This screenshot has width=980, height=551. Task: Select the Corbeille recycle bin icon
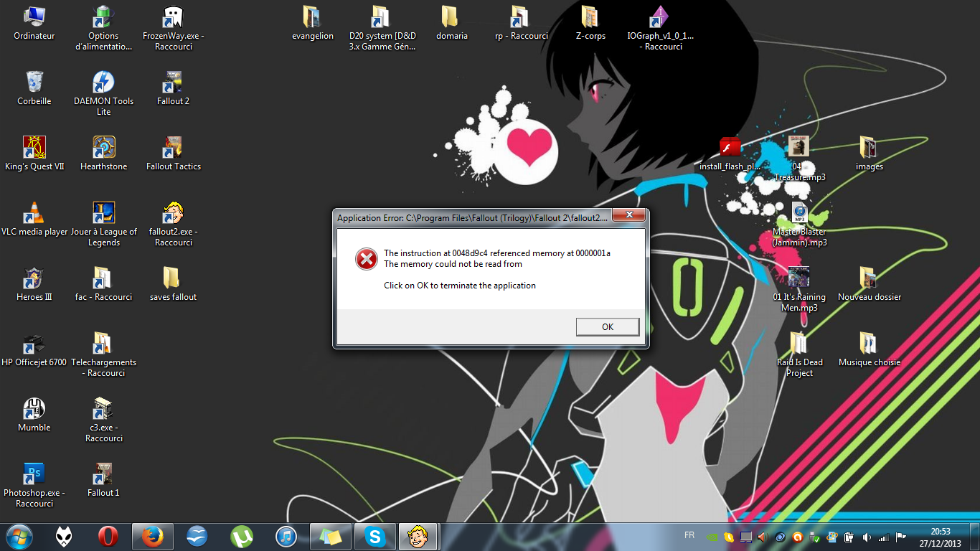[34, 89]
